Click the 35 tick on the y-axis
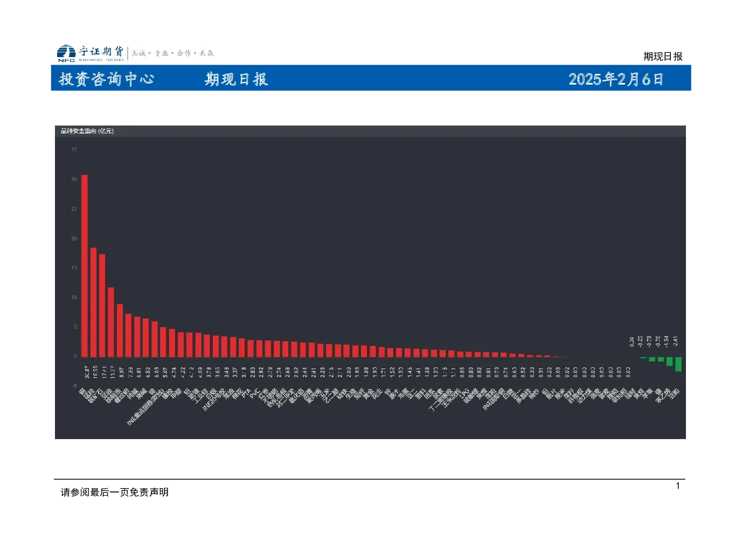Image resolution: width=756 pixels, height=535 pixels. (74, 150)
